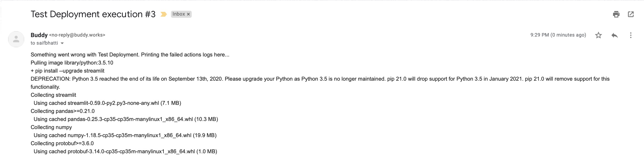Toggle the yellow importance marker
644x157 pixels.
[163, 14]
